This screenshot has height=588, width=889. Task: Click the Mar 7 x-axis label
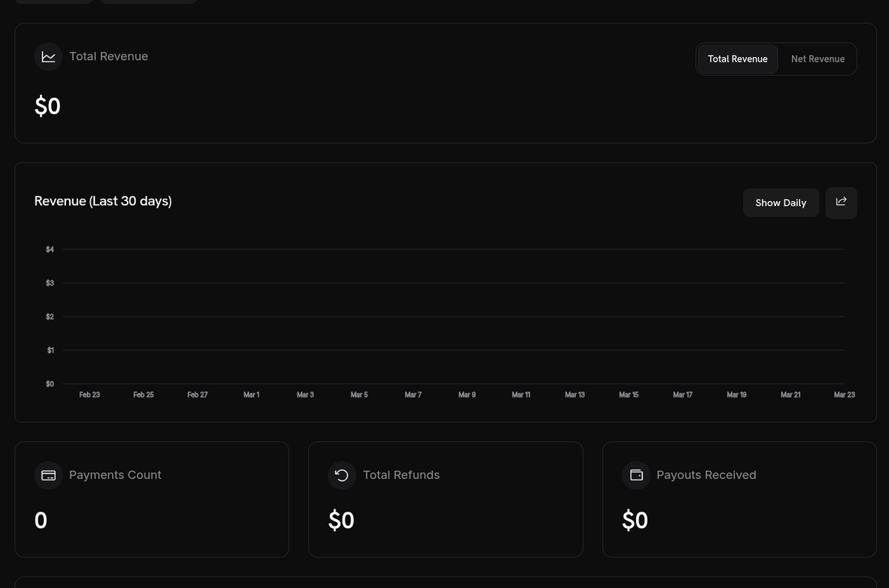(x=413, y=394)
